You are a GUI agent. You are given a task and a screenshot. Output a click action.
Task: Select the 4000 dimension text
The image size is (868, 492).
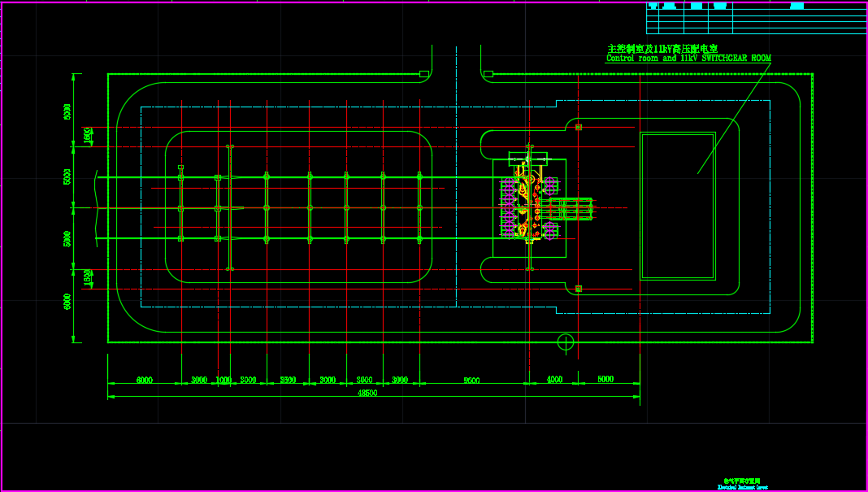pos(554,380)
